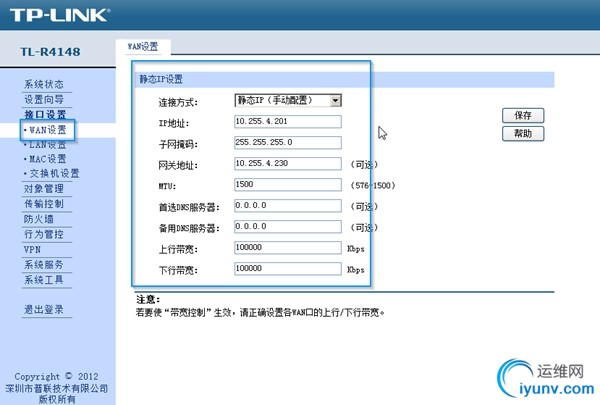
Task: Open the MAC设置 submenu item
Action: click(48, 159)
